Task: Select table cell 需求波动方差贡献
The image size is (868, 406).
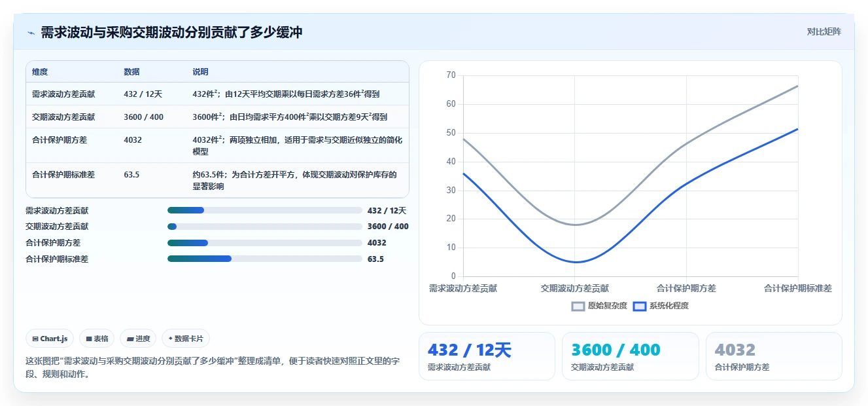Action: point(63,94)
